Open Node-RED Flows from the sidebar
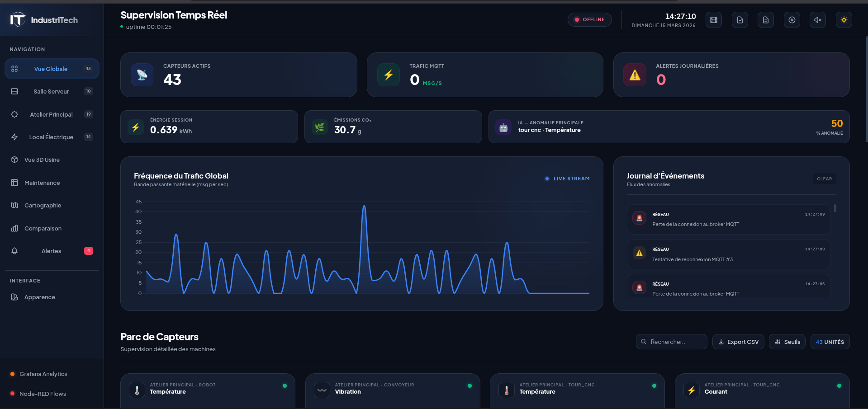This screenshot has height=409, width=868. coord(43,394)
